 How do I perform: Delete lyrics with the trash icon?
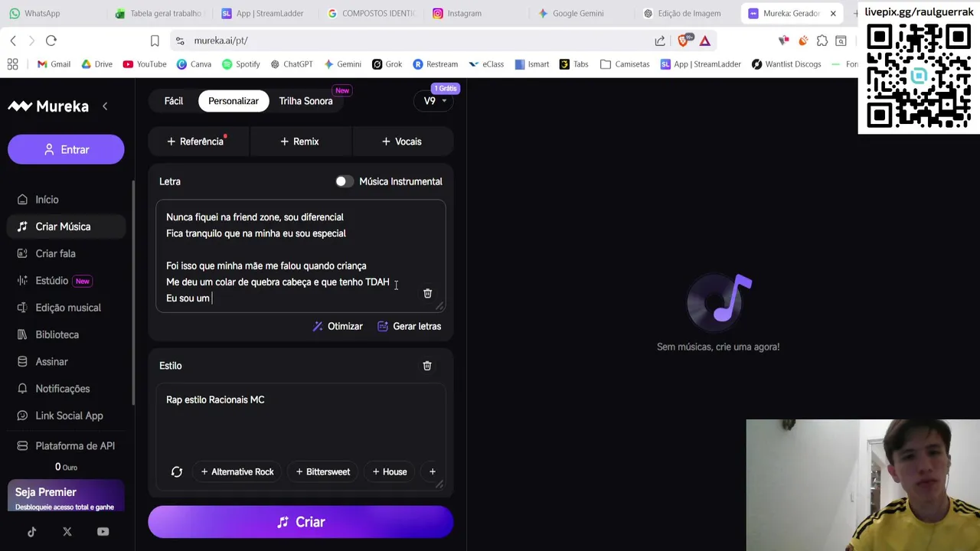(427, 294)
